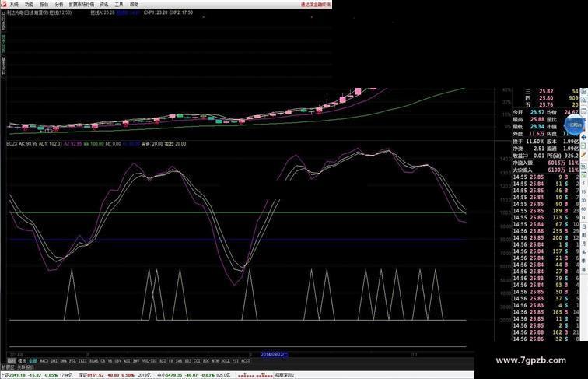588x379 pixels.
Task: Click the 上证 index value 2341.18
Action: 17,375
